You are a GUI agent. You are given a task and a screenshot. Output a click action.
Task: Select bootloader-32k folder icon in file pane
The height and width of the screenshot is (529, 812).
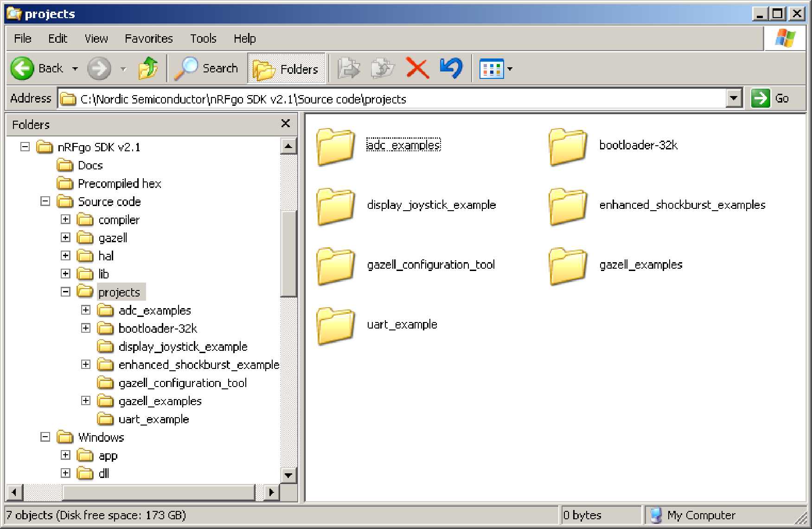(x=568, y=147)
